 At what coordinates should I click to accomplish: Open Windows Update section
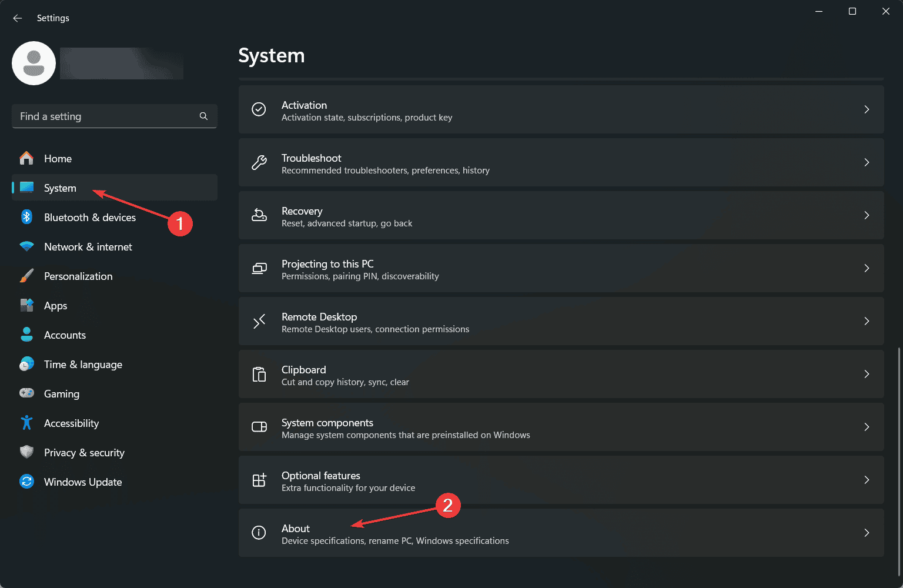coord(115,482)
